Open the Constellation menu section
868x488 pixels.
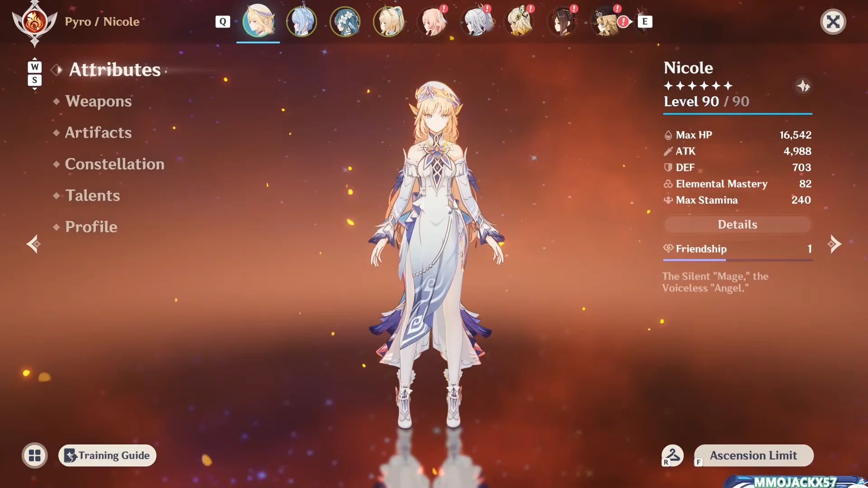(114, 164)
